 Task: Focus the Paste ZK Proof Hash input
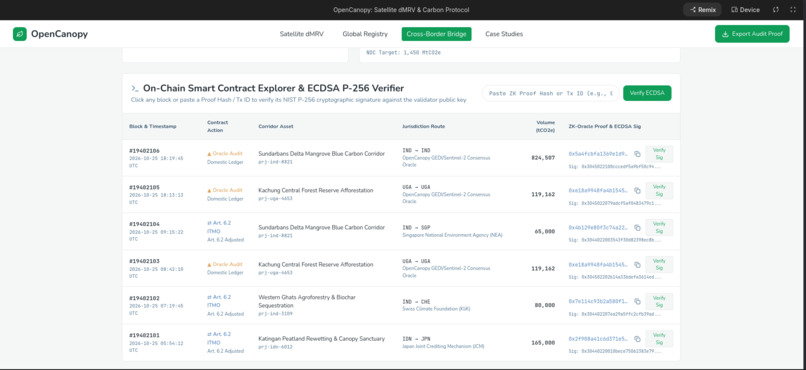coord(551,93)
